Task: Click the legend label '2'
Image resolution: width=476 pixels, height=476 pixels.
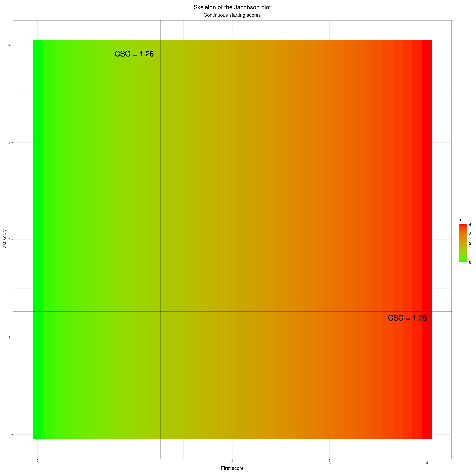Action: pos(470,243)
